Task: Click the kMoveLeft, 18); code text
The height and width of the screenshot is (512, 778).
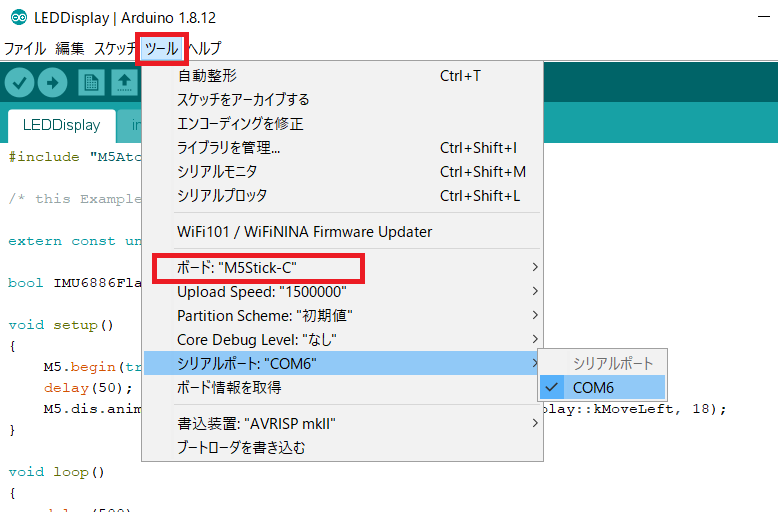Action: point(660,409)
